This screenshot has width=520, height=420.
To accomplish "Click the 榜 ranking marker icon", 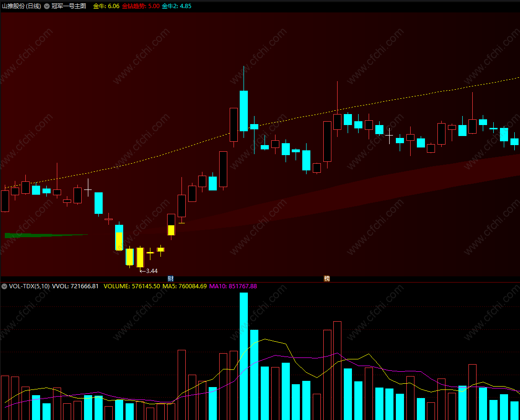I will point(327,279).
